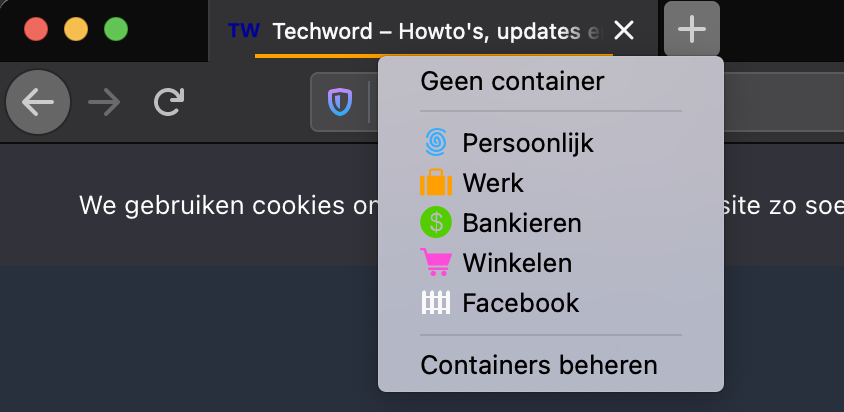The height and width of the screenshot is (412, 844).
Task: Click the green dollar Bankieren icon
Action: point(435,222)
